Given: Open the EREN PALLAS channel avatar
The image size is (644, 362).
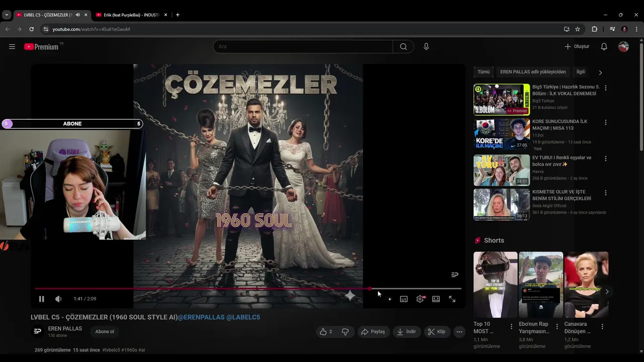Looking at the screenshot, I should pos(37,331).
